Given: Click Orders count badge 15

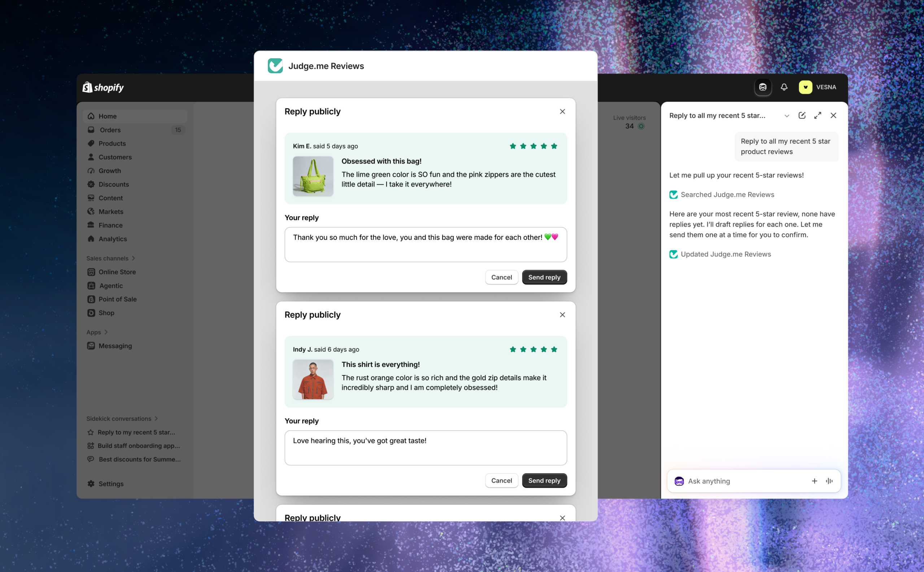Looking at the screenshot, I should (x=178, y=130).
